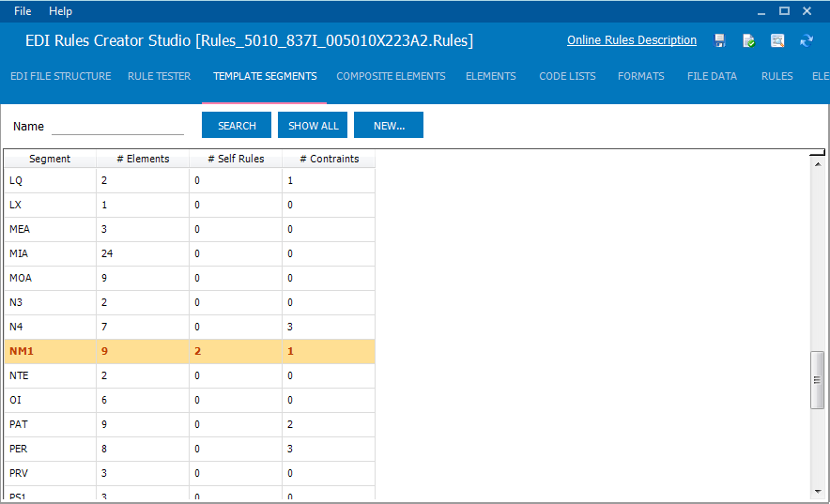Screen dimensions: 830x504
Task: Select the MIA segment row
Action: pos(190,253)
